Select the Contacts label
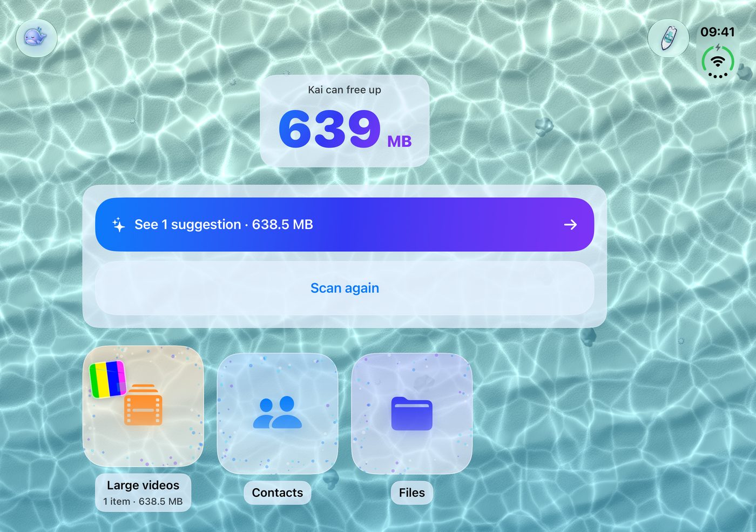 tap(278, 493)
